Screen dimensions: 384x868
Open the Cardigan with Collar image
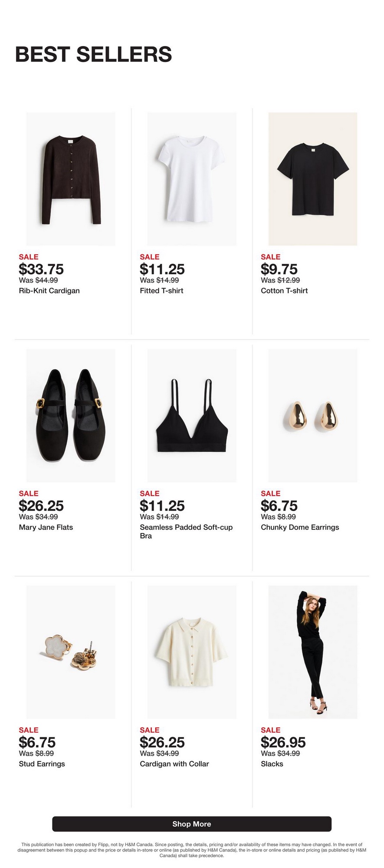[192, 652]
